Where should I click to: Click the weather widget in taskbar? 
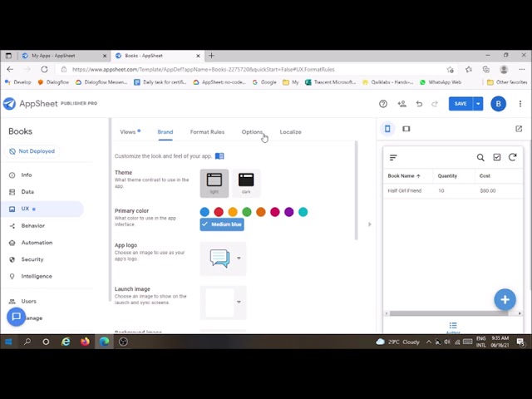click(x=397, y=342)
